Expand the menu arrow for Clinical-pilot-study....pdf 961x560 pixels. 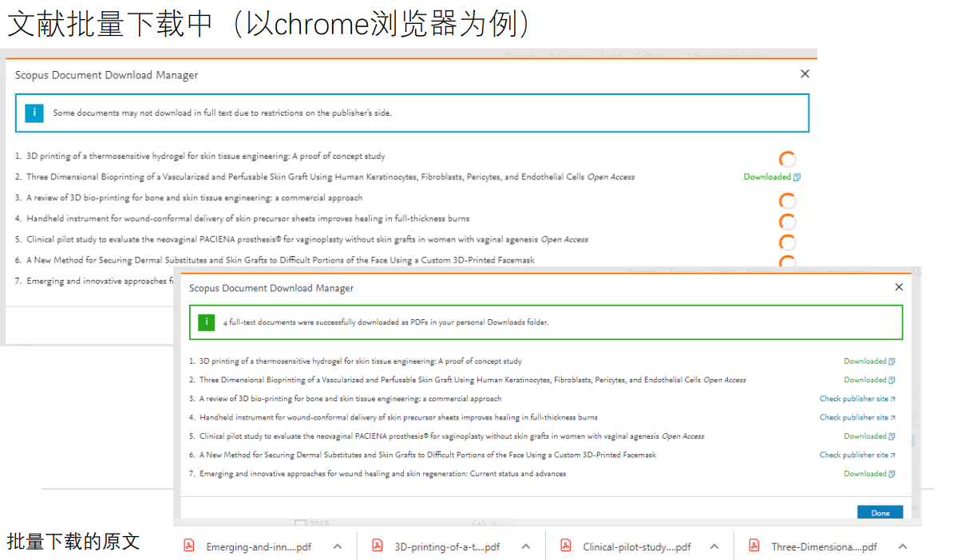(714, 546)
